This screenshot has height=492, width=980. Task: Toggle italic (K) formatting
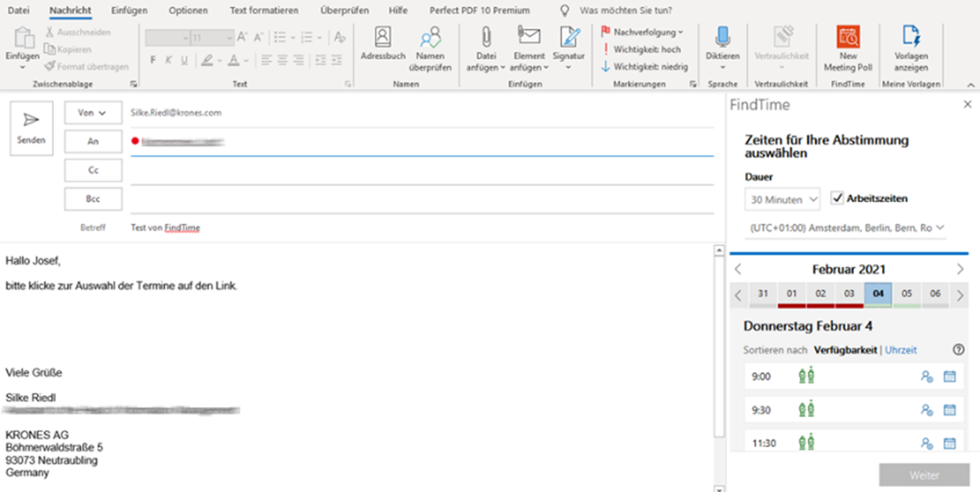(169, 61)
